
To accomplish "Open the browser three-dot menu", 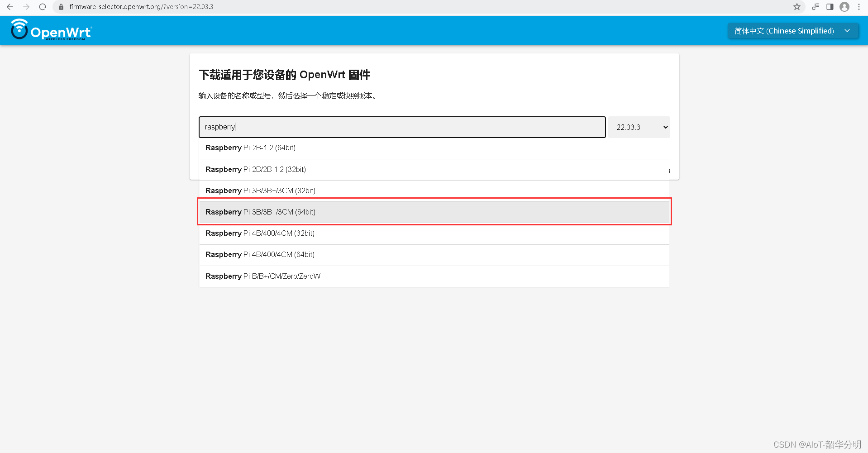I will point(859,7).
